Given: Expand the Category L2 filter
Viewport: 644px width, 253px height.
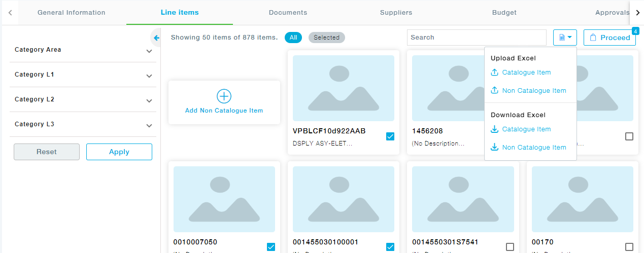Looking at the screenshot, I should pos(149,101).
